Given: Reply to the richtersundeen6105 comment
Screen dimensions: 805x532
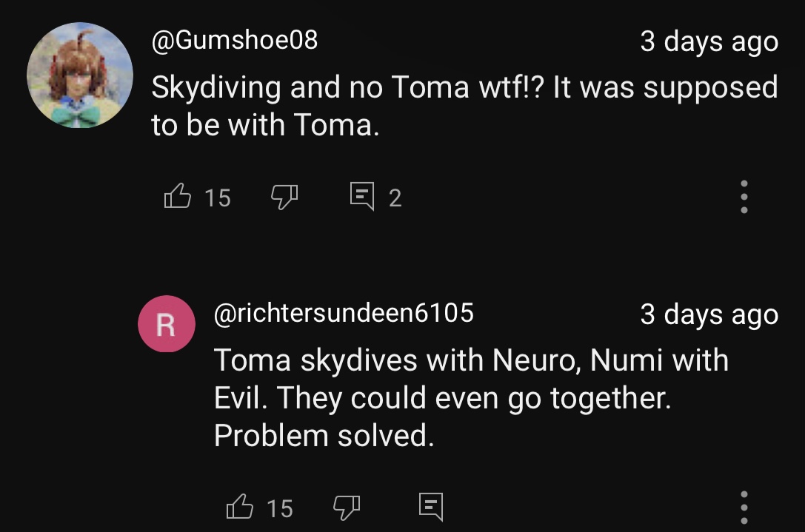Looking at the screenshot, I should [x=430, y=508].
